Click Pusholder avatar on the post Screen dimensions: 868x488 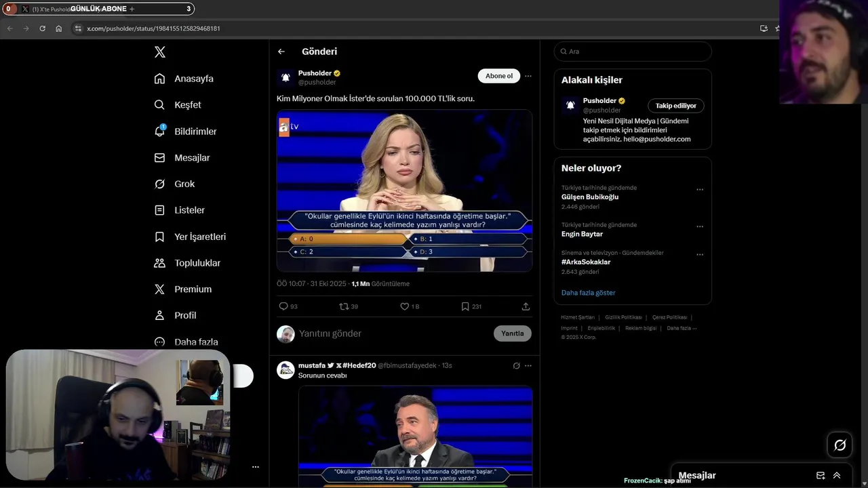click(285, 77)
